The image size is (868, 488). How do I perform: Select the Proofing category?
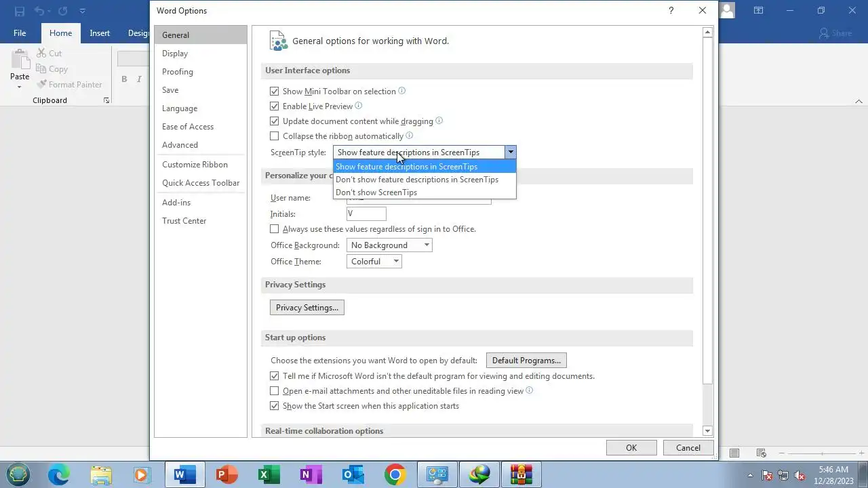tap(200, 71)
